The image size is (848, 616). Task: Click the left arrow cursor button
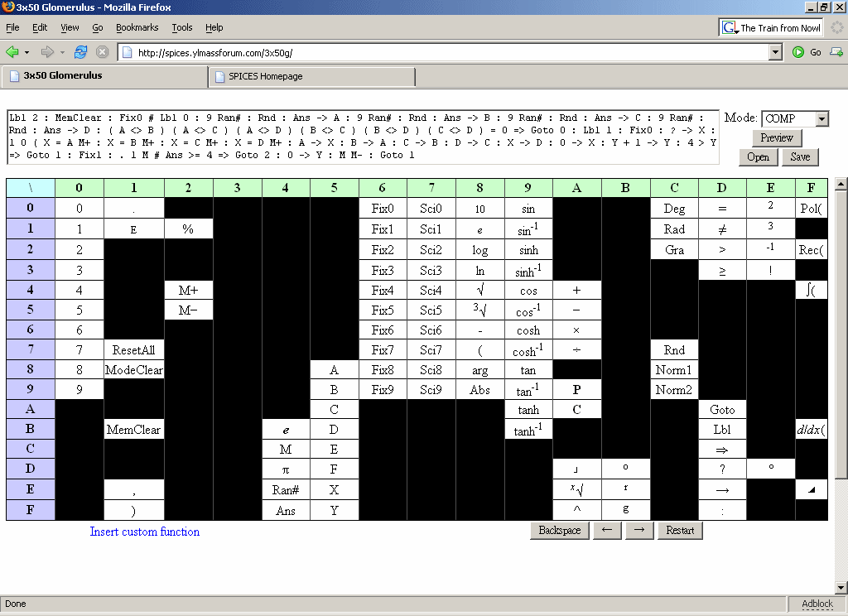[x=606, y=530]
